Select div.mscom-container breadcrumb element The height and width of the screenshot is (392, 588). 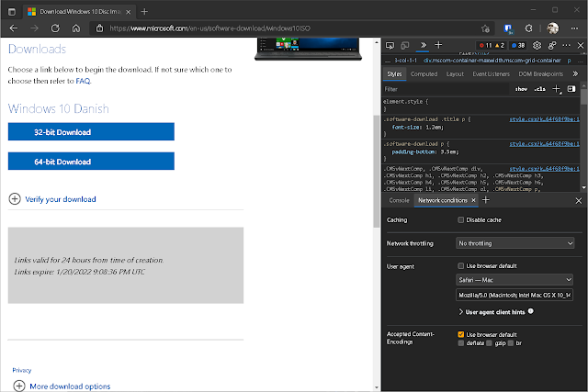492,61
